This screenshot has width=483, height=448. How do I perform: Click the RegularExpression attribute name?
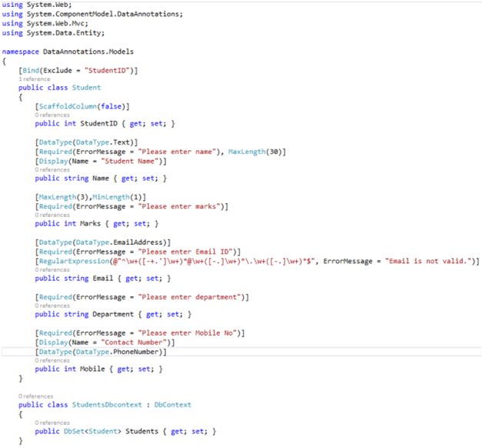[74, 261]
